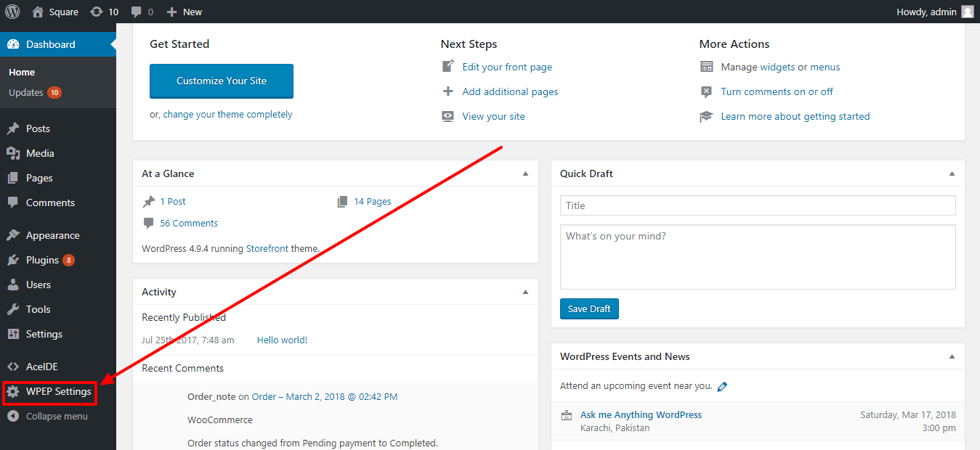Open Ask me Anything WordPress event link
Image resolution: width=980 pixels, height=450 pixels.
[x=641, y=414]
